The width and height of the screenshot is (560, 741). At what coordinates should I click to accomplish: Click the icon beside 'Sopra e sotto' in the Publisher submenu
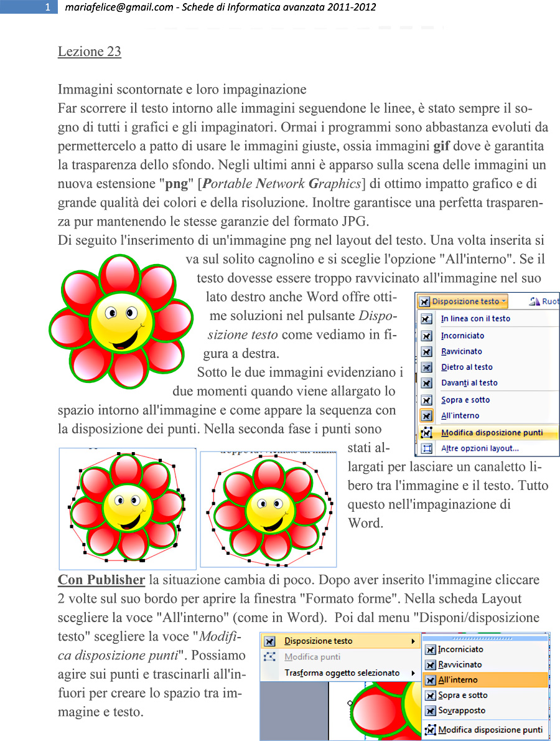pyautogui.click(x=430, y=696)
